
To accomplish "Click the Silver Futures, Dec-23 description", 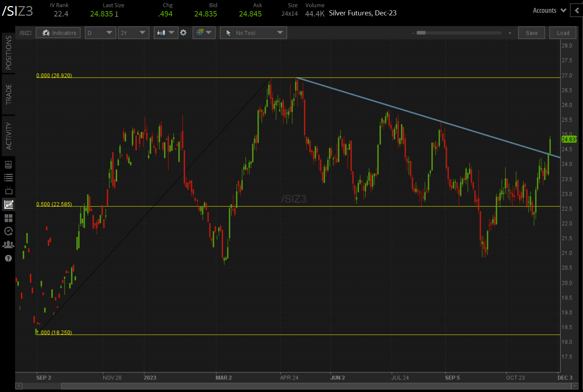I will click(x=363, y=13).
